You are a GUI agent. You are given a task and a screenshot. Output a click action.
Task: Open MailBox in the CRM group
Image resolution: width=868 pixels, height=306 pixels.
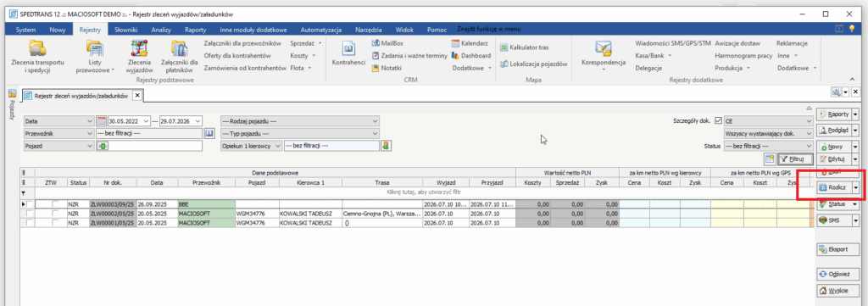coord(387,42)
